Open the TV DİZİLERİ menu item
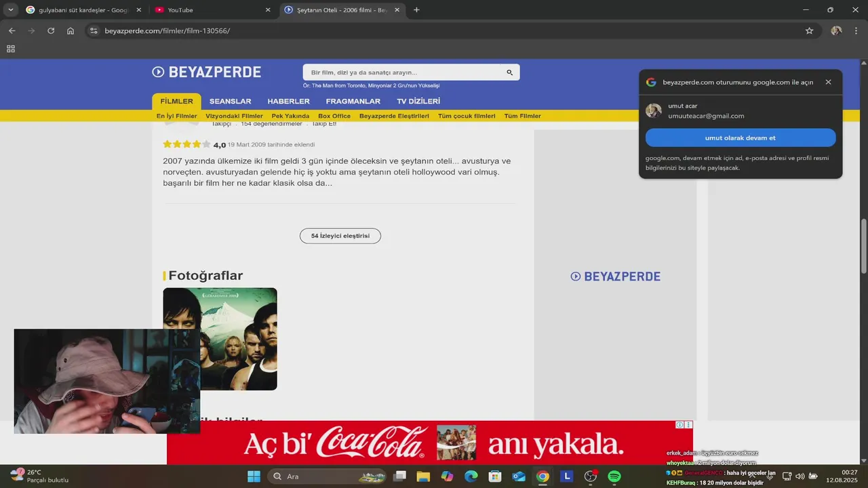Viewport: 868px width, 488px height. [418, 102]
